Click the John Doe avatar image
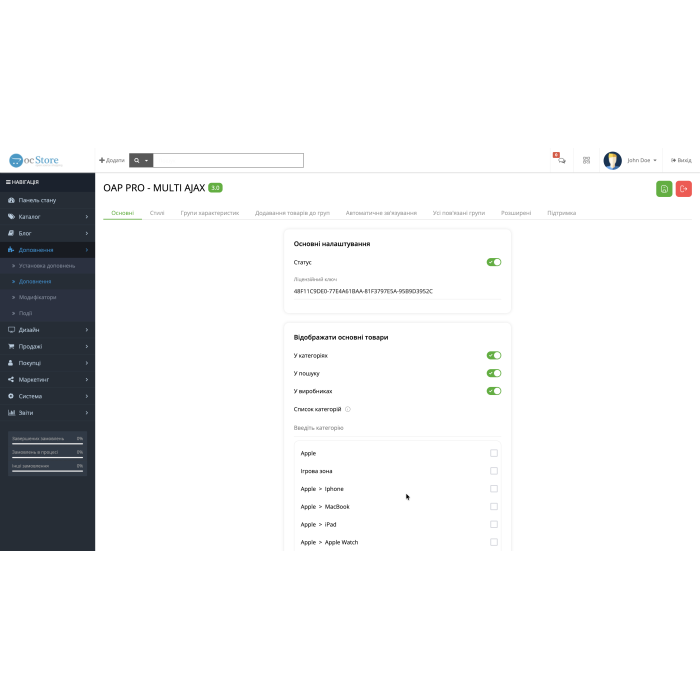Viewport: 700px width, 700px height. [x=612, y=160]
